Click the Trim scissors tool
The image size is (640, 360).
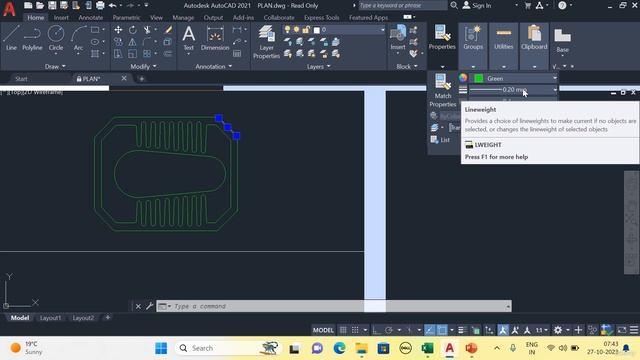147,30
